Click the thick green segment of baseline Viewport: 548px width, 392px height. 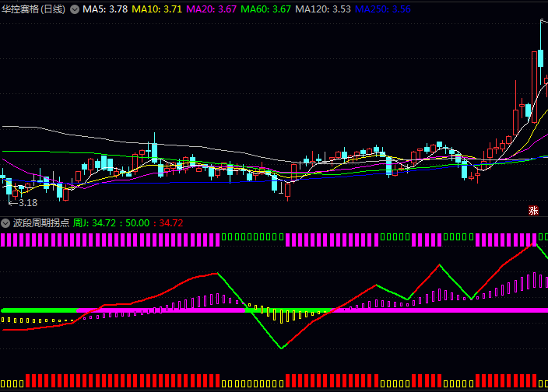click(39, 310)
